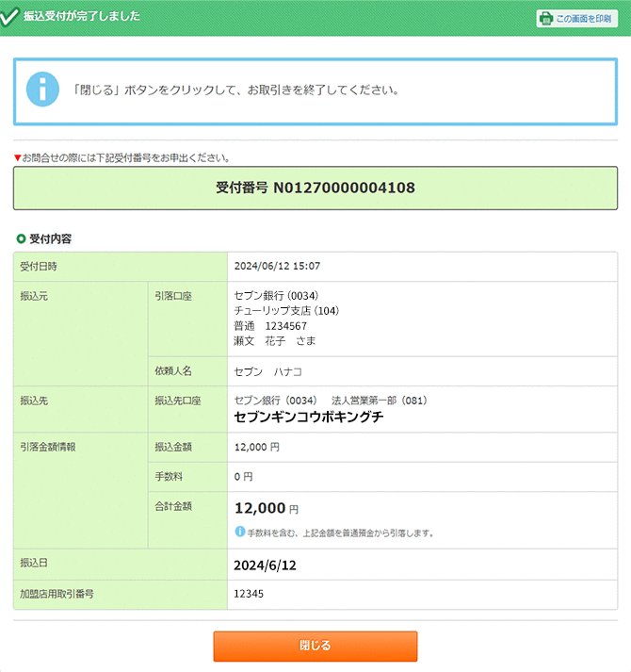This screenshot has width=631, height=672.
Task: Click the 振込受付が完了しました header title
Action: point(81,16)
